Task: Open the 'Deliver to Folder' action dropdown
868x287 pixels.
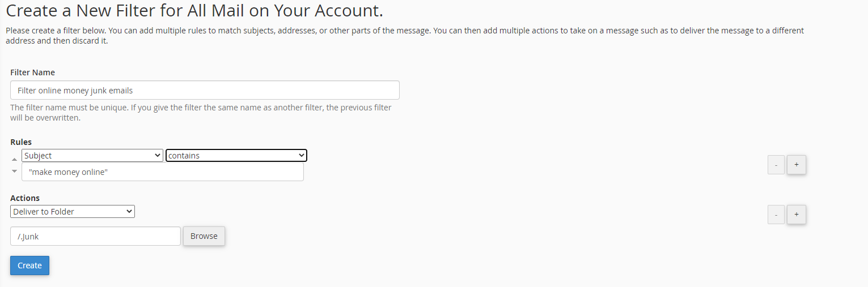Action: [73, 212]
